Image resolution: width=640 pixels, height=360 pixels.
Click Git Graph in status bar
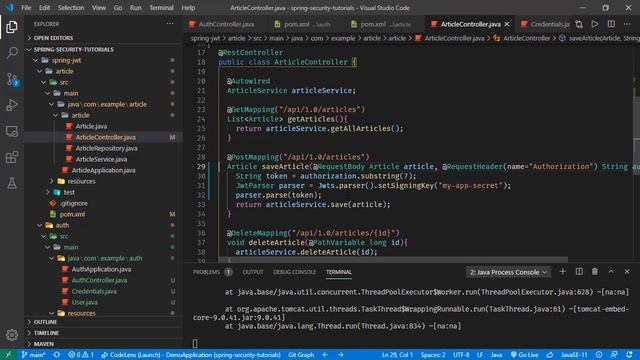(301, 355)
